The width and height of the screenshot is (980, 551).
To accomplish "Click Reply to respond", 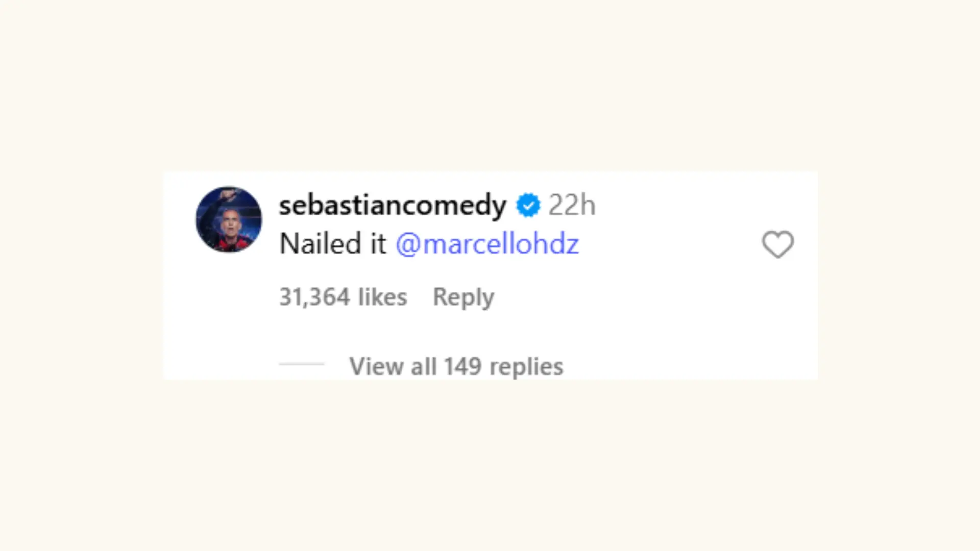I will point(462,296).
